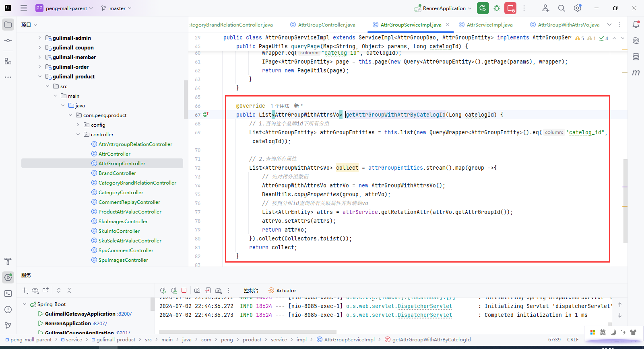The image size is (644, 349).
Task: Open the AI Assistant spiral icon
Action: [636, 41]
